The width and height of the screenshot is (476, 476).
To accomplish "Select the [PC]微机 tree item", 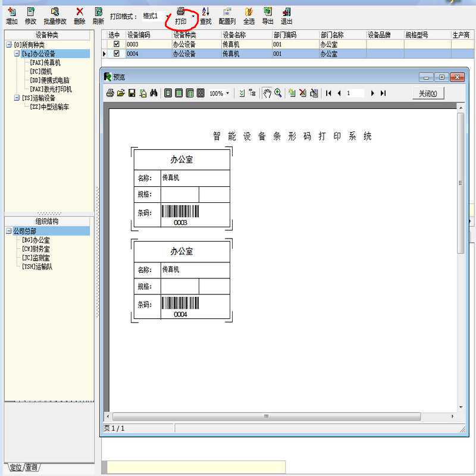I will tap(40, 71).
